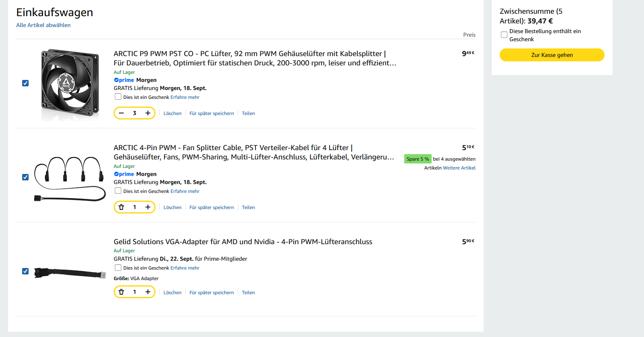
Task: Save Gelid VGA-Adapter for later
Action: pyautogui.click(x=212, y=293)
